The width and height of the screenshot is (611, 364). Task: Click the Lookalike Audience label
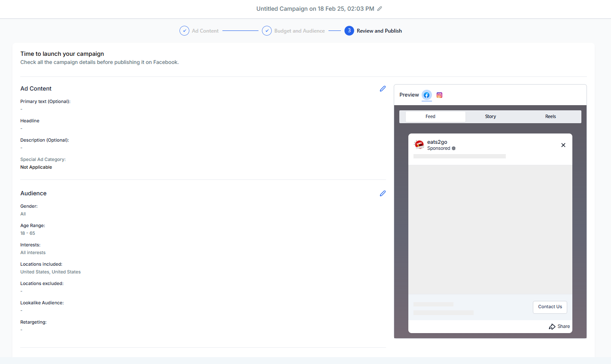(42, 303)
